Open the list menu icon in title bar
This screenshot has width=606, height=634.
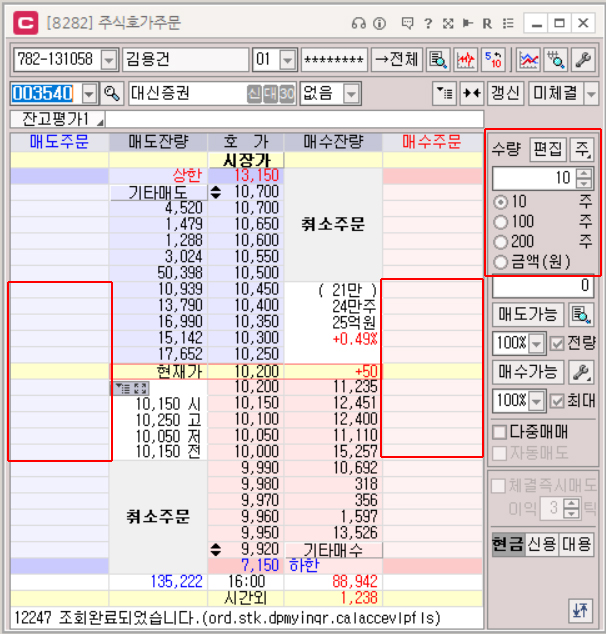(x=508, y=23)
